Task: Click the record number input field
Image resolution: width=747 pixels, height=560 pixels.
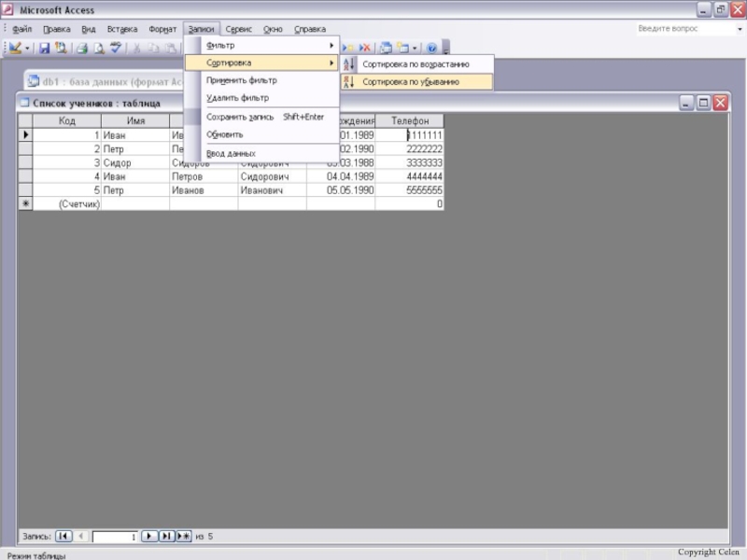Action: 115,537
